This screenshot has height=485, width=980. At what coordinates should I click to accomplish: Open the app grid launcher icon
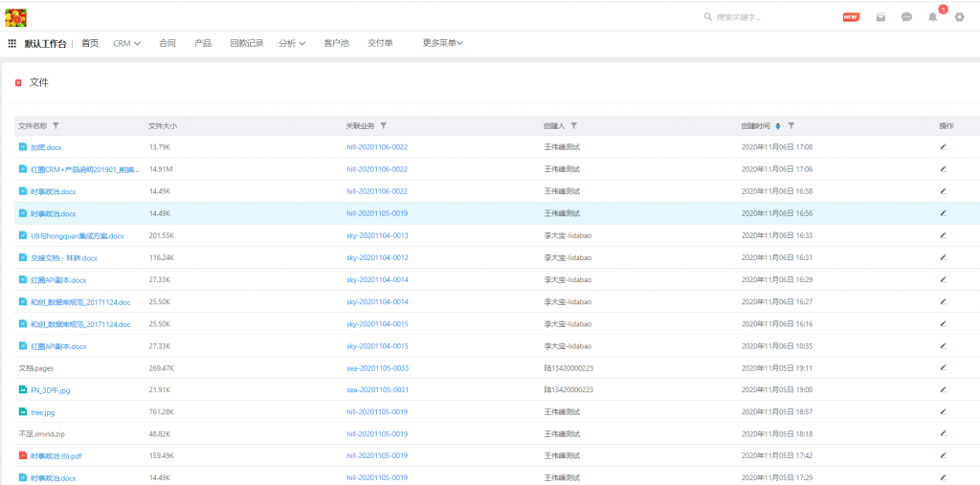tap(12, 43)
